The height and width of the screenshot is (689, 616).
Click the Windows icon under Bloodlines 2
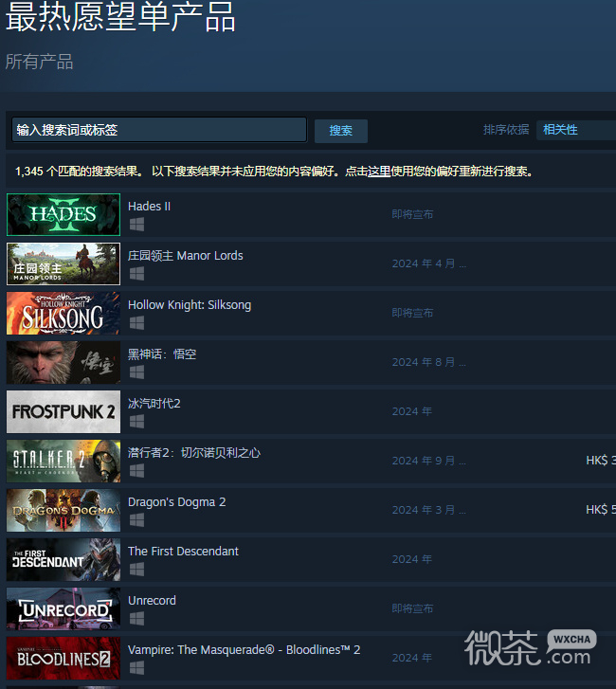pyautogui.click(x=136, y=668)
